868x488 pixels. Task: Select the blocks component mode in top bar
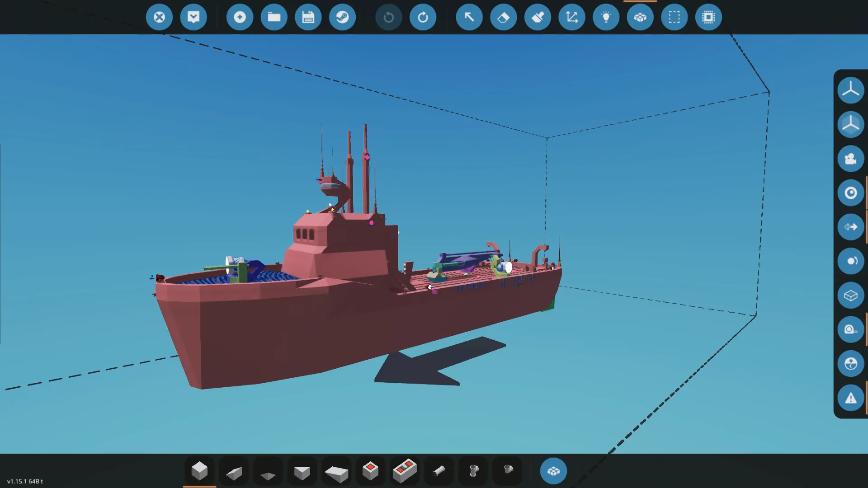point(640,17)
